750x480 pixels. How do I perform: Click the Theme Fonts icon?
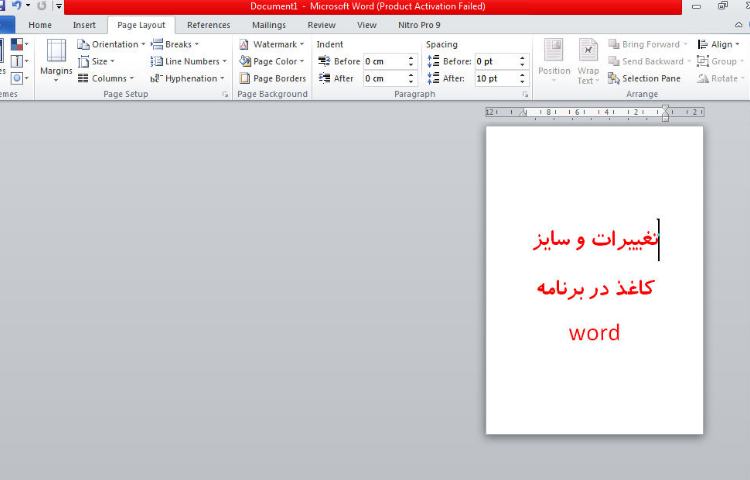(x=19, y=61)
